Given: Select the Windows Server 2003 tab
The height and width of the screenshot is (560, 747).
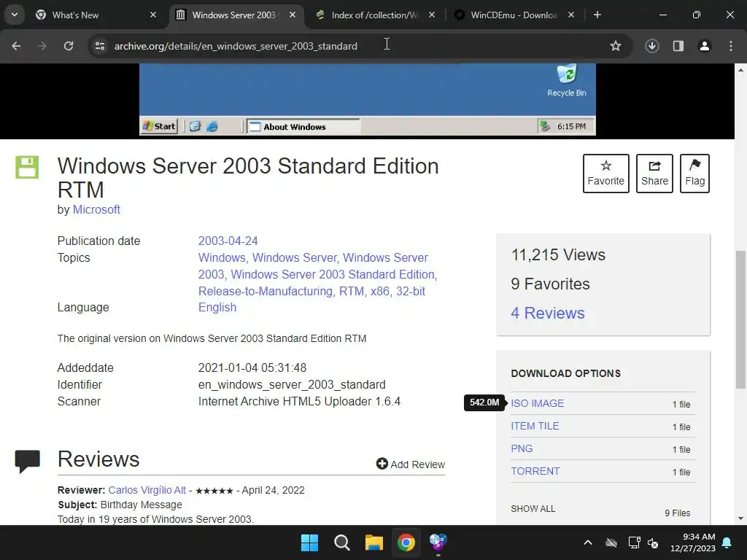Looking at the screenshot, I should click(x=236, y=15).
